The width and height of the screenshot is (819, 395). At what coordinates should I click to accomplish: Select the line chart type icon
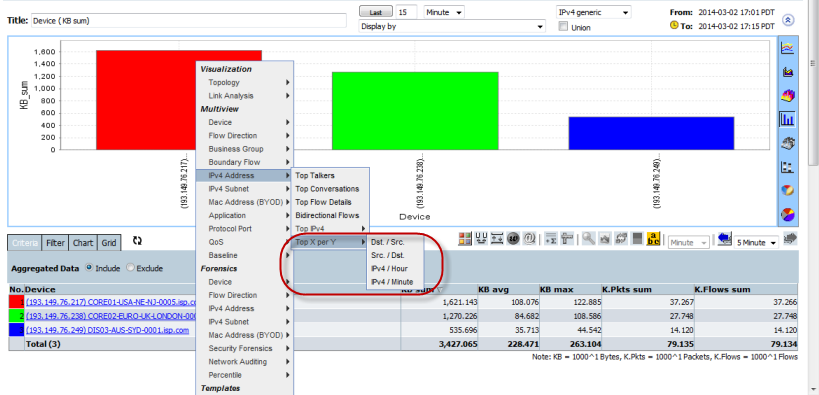click(787, 48)
